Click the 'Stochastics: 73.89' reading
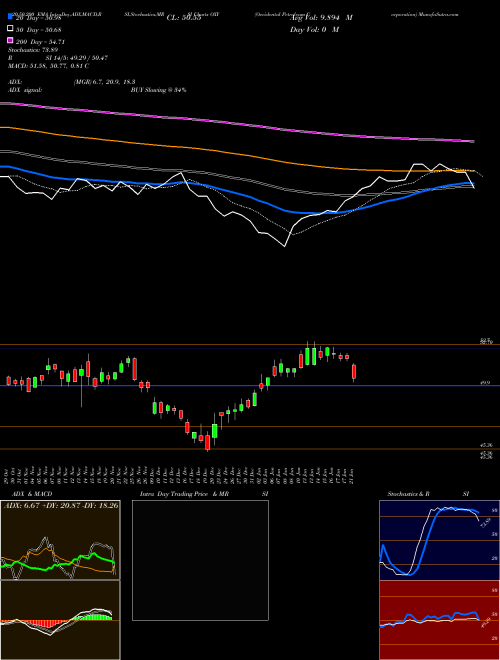 (x=33, y=50)
